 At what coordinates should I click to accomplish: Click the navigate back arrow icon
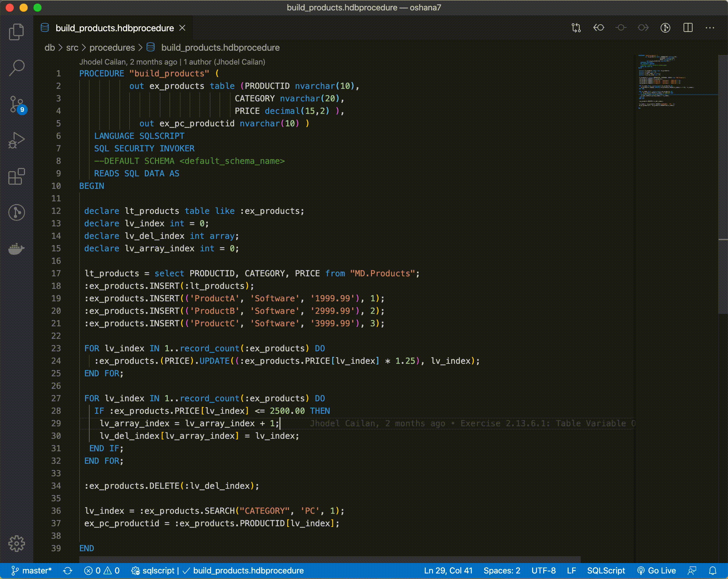[x=600, y=28]
